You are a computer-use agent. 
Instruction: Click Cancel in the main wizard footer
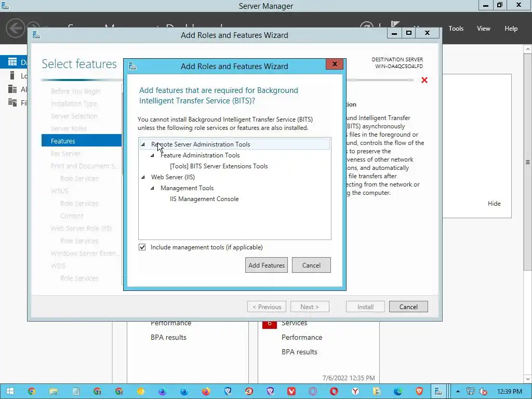click(x=408, y=307)
